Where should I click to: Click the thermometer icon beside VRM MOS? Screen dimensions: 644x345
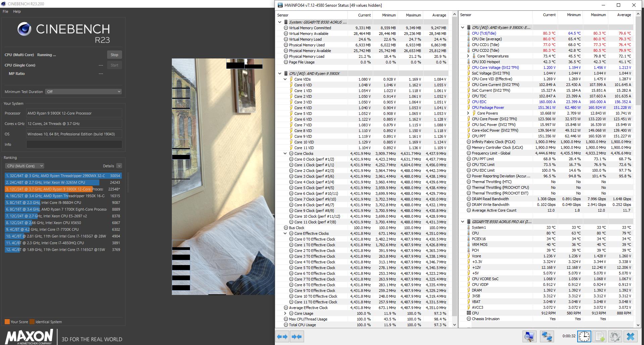pyautogui.click(x=469, y=245)
